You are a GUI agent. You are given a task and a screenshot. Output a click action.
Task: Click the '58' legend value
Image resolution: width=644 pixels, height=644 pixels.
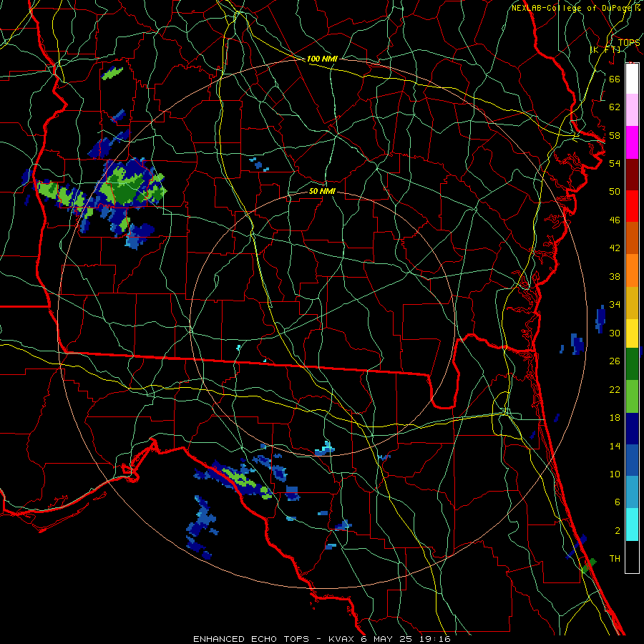(x=615, y=135)
